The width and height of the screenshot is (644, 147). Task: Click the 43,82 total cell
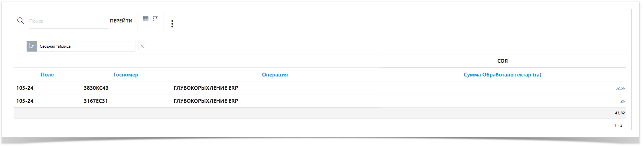click(x=619, y=113)
